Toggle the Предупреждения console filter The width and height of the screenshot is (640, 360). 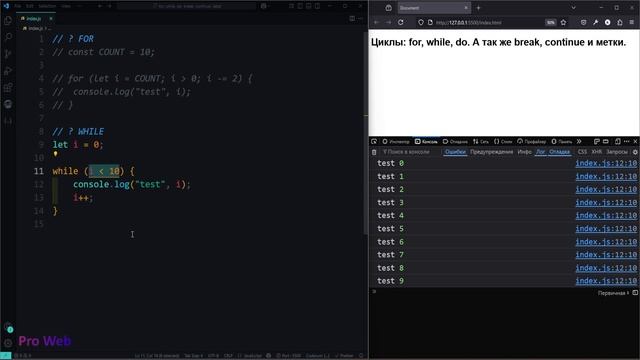pyautogui.click(x=491, y=152)
